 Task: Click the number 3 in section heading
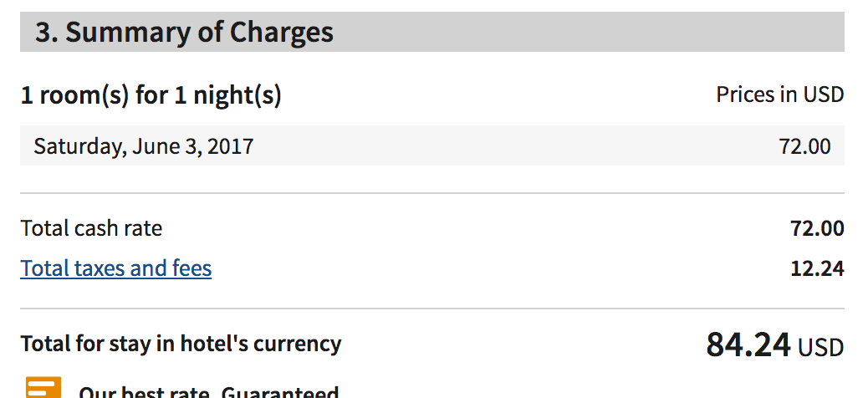tap(46, 33)
